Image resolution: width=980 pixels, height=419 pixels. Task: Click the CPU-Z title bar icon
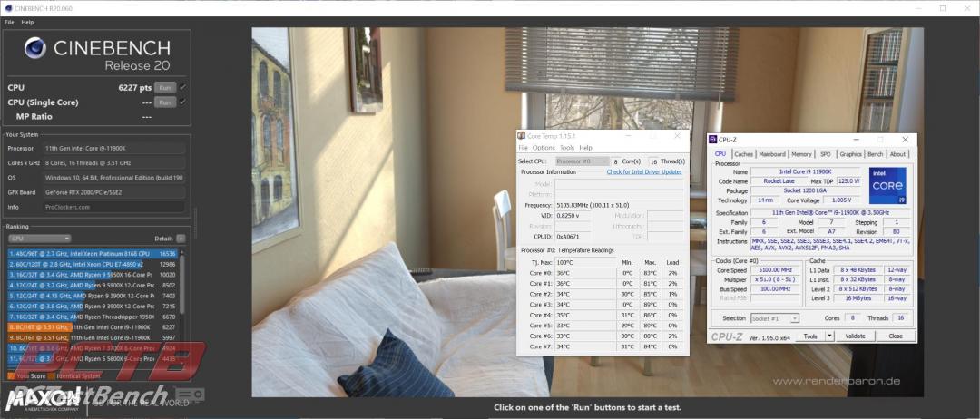click(713, 140)
